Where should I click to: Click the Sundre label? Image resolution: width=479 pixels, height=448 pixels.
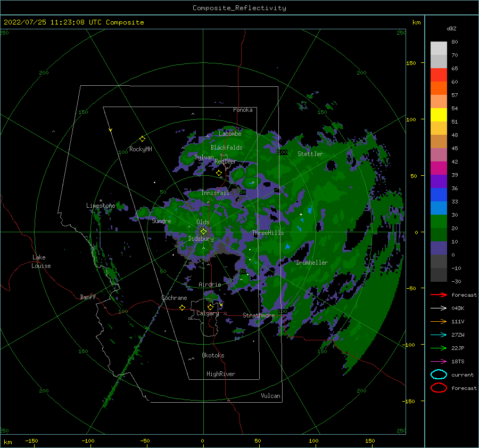click(x=162, y=221)
